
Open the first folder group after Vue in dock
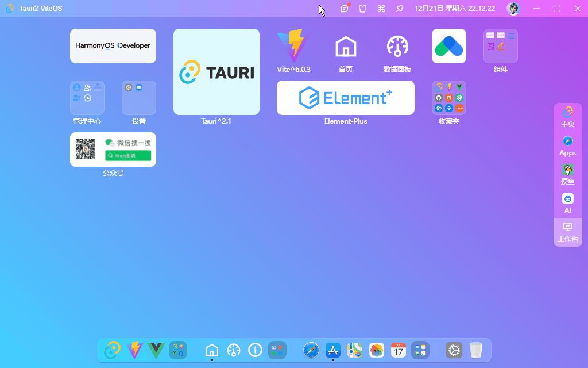pyautogui.click(x=178, y=350)
